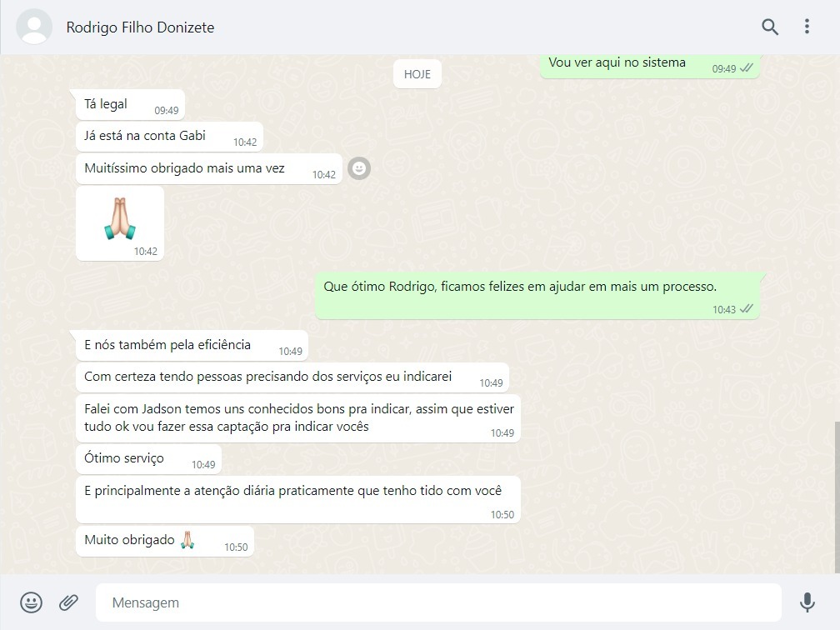Click double-check read receipt on 10:43 message
This screenshot has width=840, height=630.
pos(747,309)
